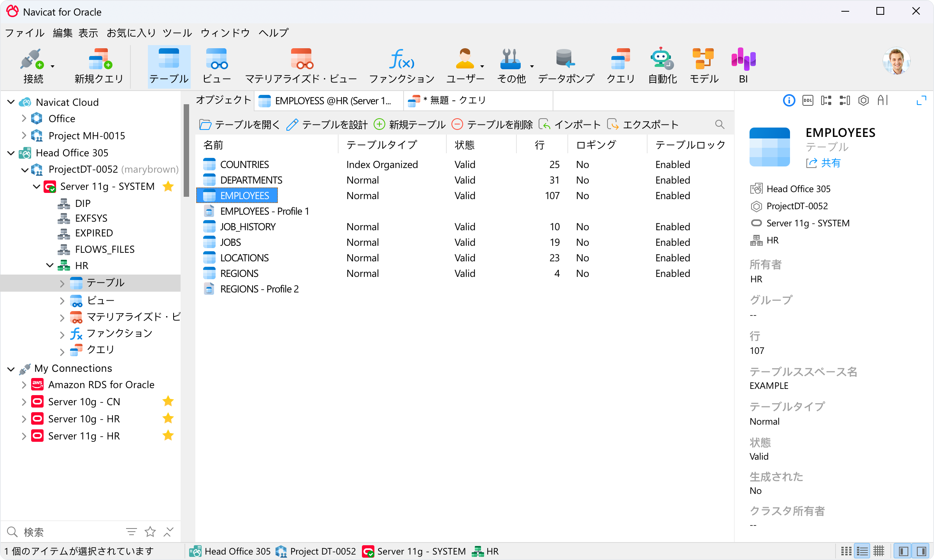Collapse the Navicat Cloud node
Viewport: 934px width, 560px height.
[x=11, y=102]
